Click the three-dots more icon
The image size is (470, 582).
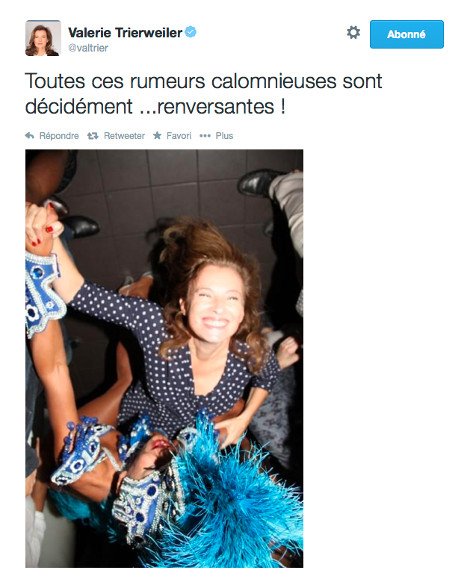click(x=205, y=136)
